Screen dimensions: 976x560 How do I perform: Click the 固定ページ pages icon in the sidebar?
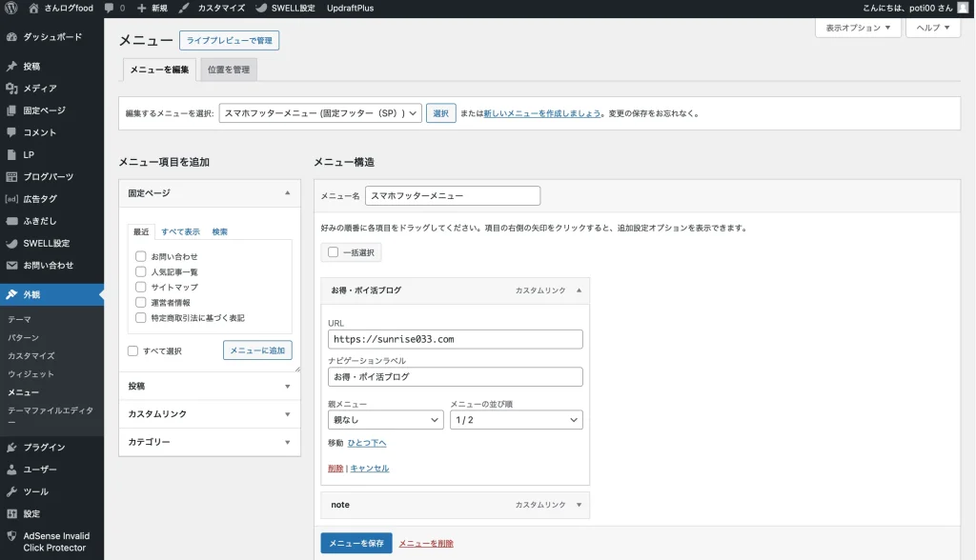(11, 110)
